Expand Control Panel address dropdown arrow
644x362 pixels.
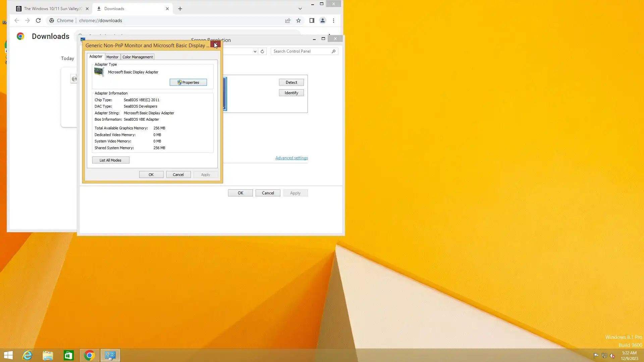point(255,51)
